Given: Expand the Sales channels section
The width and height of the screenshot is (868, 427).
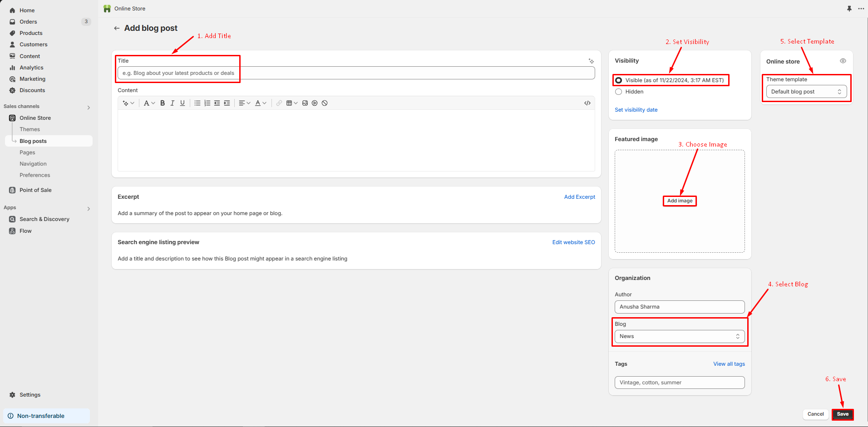Looking at the screenshot, I should pyautogui.click(x=89, y=108).
